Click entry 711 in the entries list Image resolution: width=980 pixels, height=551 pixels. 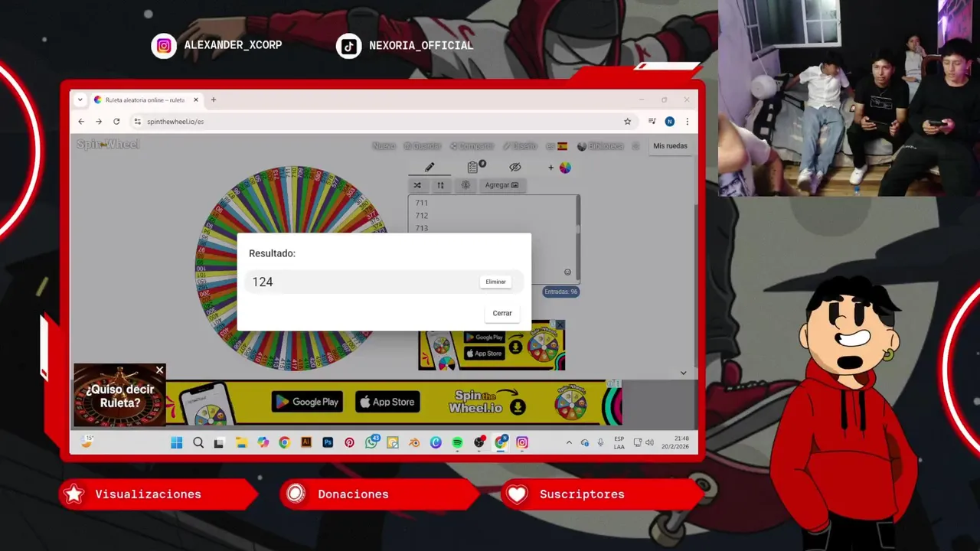pos(422,203)
